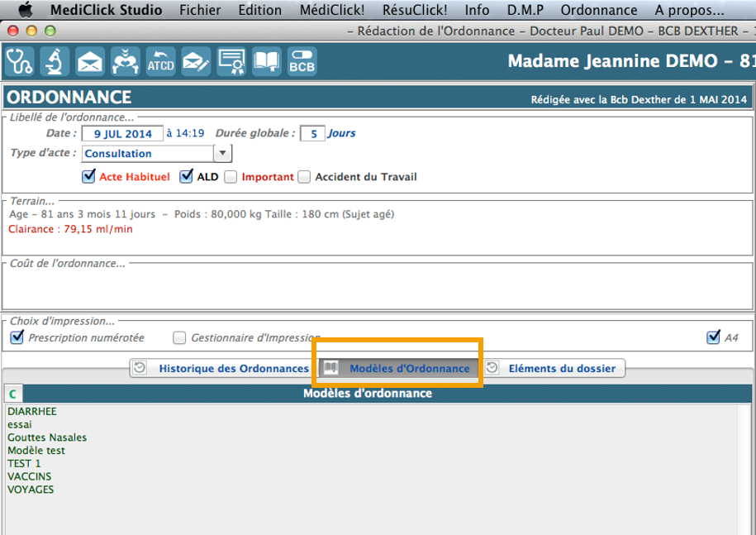Open the BCB drug database icon
The height and width of the screenshot is (535, 756).
302,62
